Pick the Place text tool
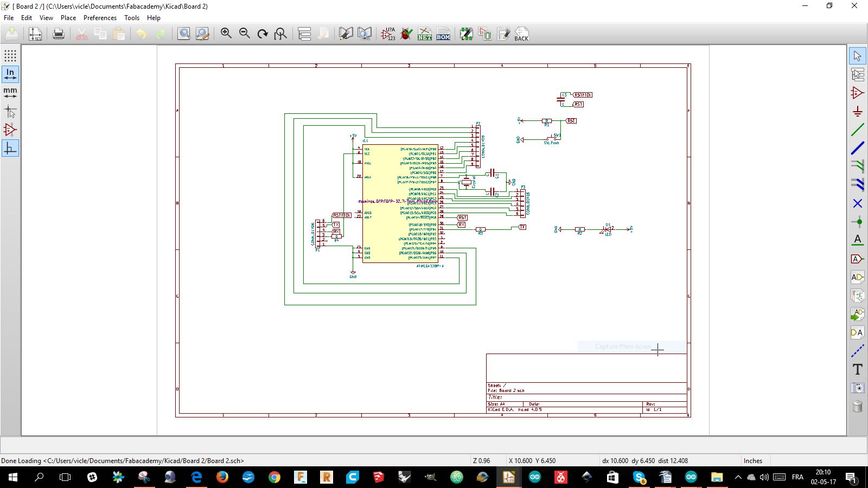Screen dimensions: 868x488 click(x=857, y=369)
